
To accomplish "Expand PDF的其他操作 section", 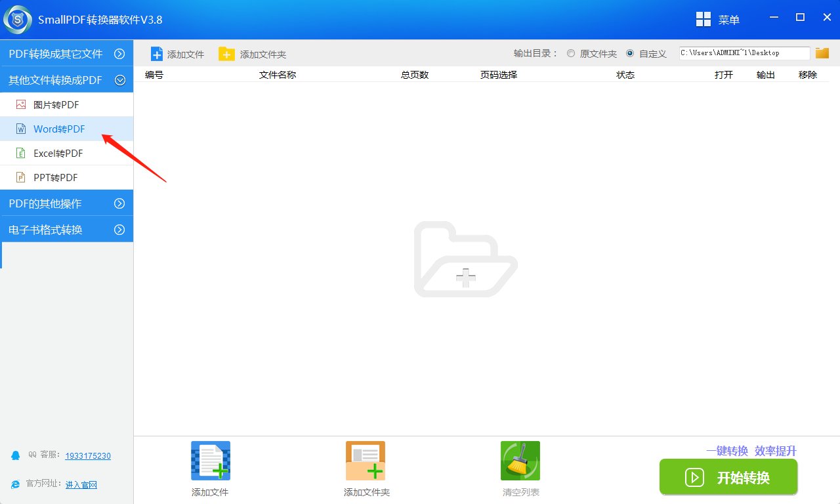I will (66, 203).
